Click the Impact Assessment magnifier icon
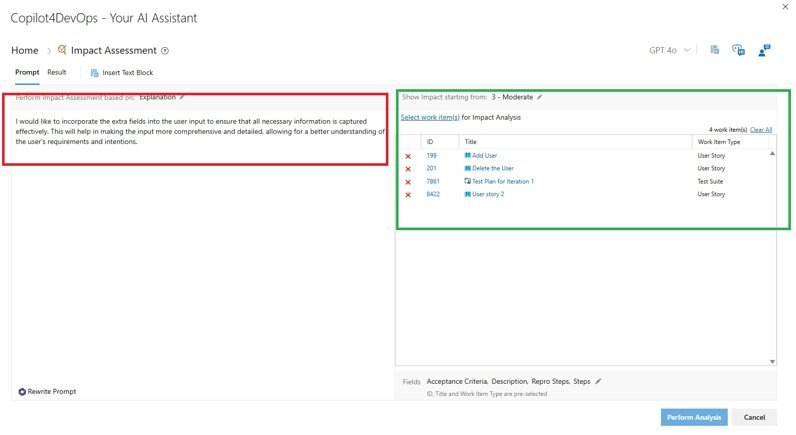This screenshot has width=796, height=435. (62, 50)
